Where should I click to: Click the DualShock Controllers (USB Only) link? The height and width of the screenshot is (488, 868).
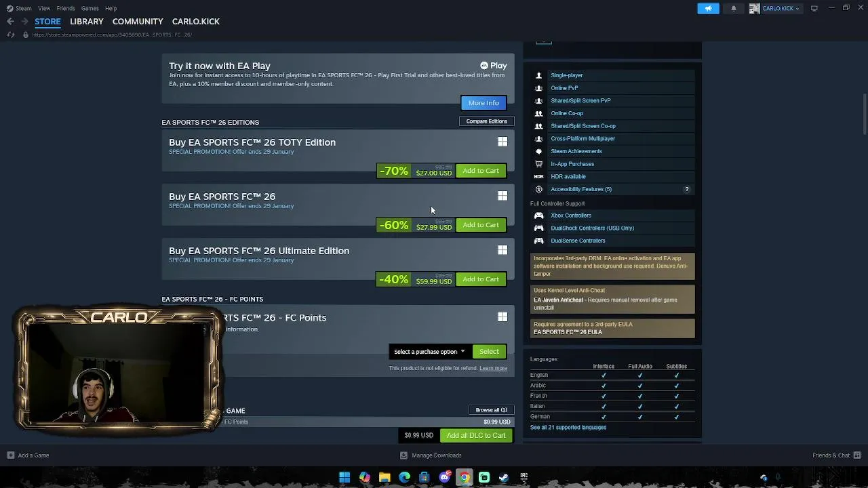[592, 228]
